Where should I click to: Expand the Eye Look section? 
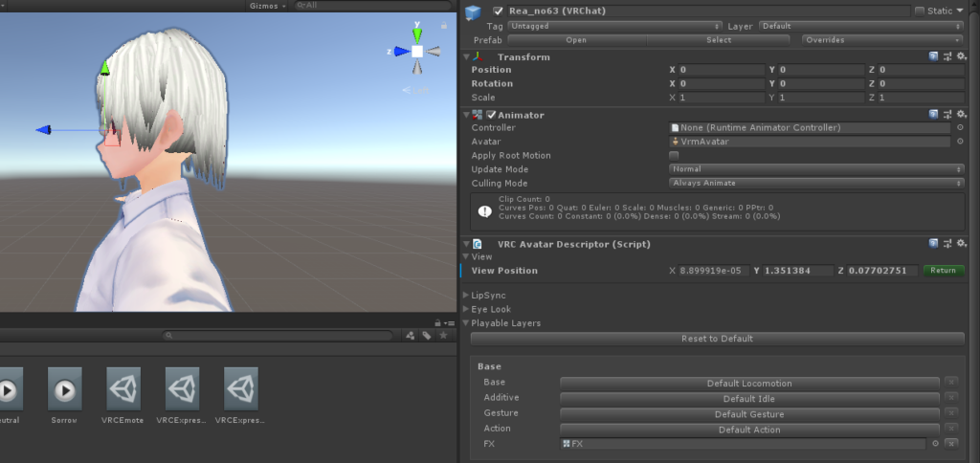[x=466, y=309]
